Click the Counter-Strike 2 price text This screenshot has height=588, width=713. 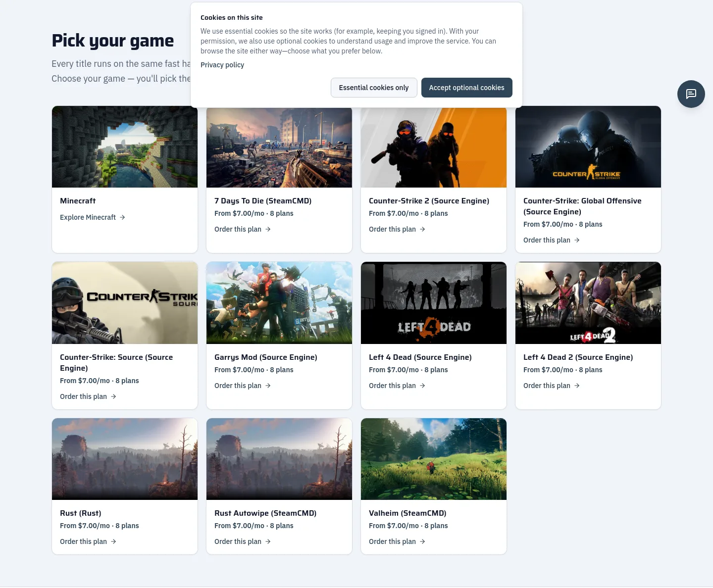[x=408, y=213]
